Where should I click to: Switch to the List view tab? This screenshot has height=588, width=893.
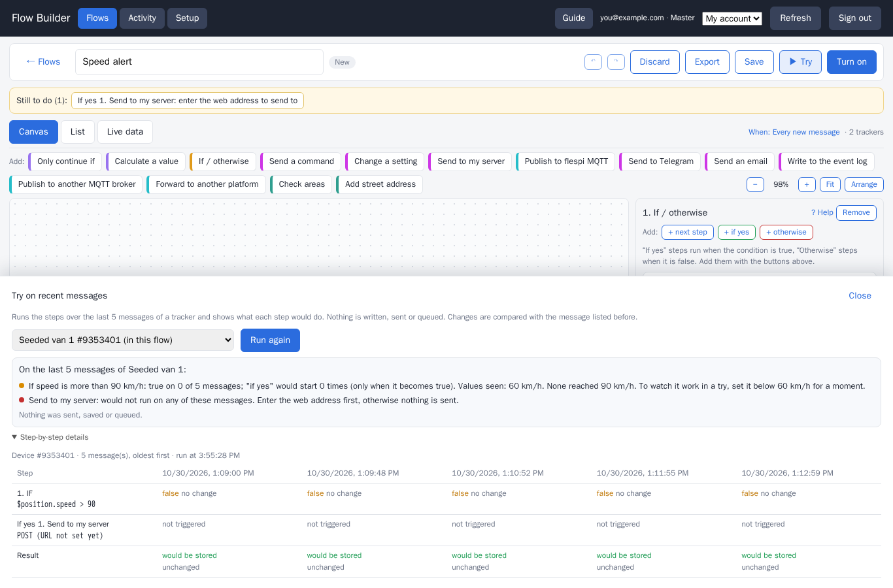[x=78, y=132]
